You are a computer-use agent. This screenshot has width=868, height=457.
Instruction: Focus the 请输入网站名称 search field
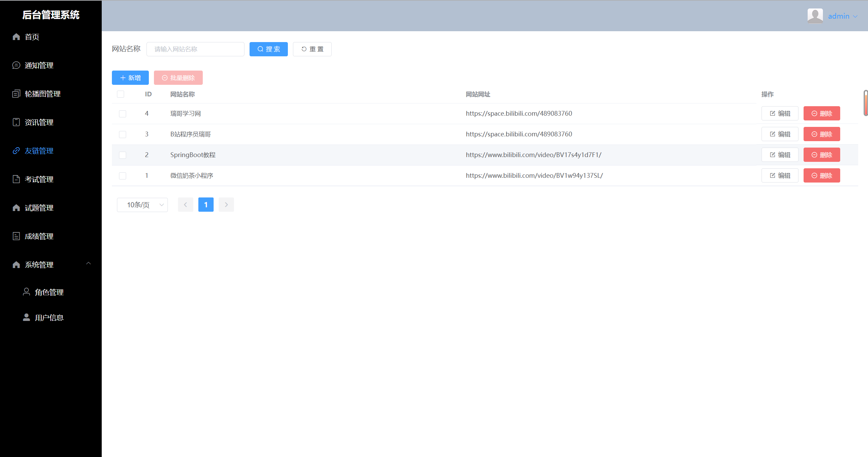click(x=195, y=49)
